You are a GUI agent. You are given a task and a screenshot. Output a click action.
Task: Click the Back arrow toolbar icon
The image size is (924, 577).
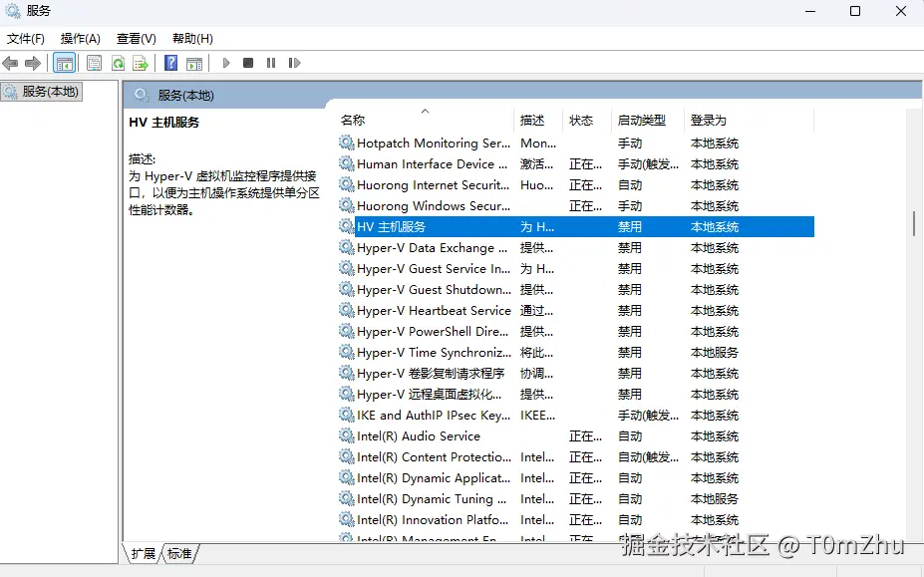[x=10, y=63]
